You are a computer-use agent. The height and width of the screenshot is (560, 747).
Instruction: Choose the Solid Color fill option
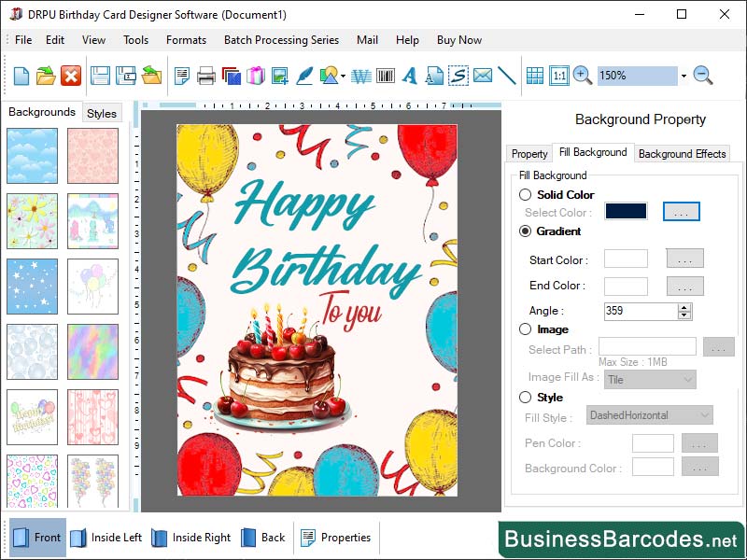(x=525, y=195)
